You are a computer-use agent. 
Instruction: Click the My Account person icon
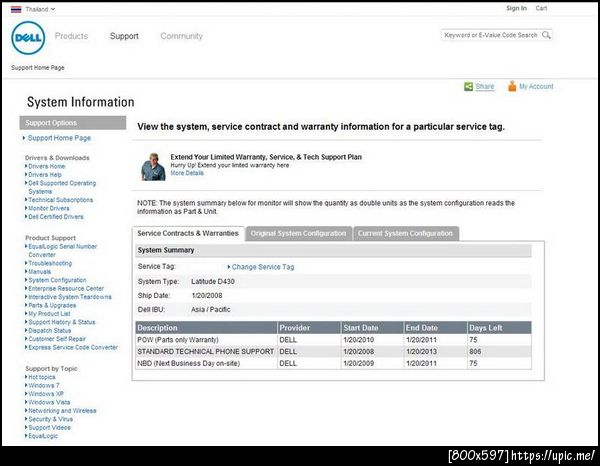tap(512, 86)
